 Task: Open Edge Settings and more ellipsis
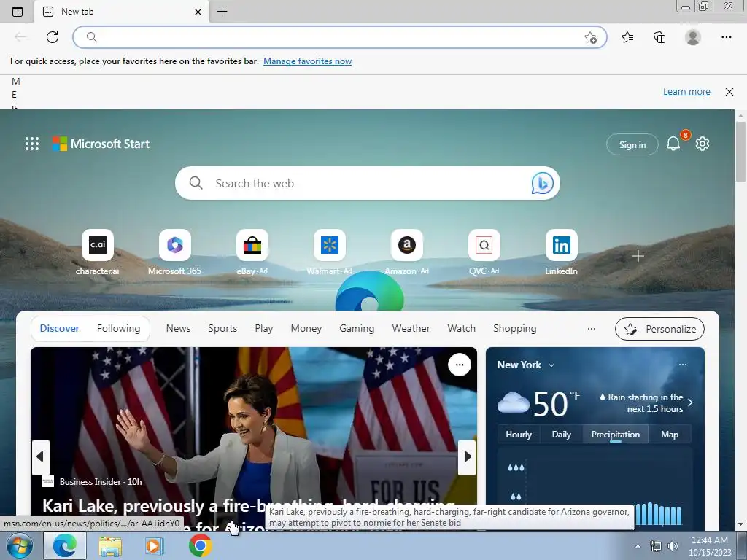tap(726, 37)
